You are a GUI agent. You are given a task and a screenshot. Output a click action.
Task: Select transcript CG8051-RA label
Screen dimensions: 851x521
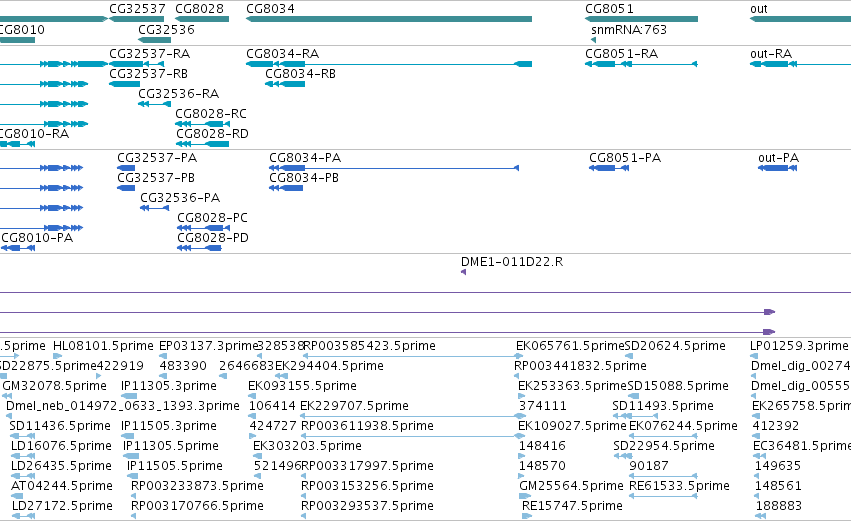click(x=621, y=54)
